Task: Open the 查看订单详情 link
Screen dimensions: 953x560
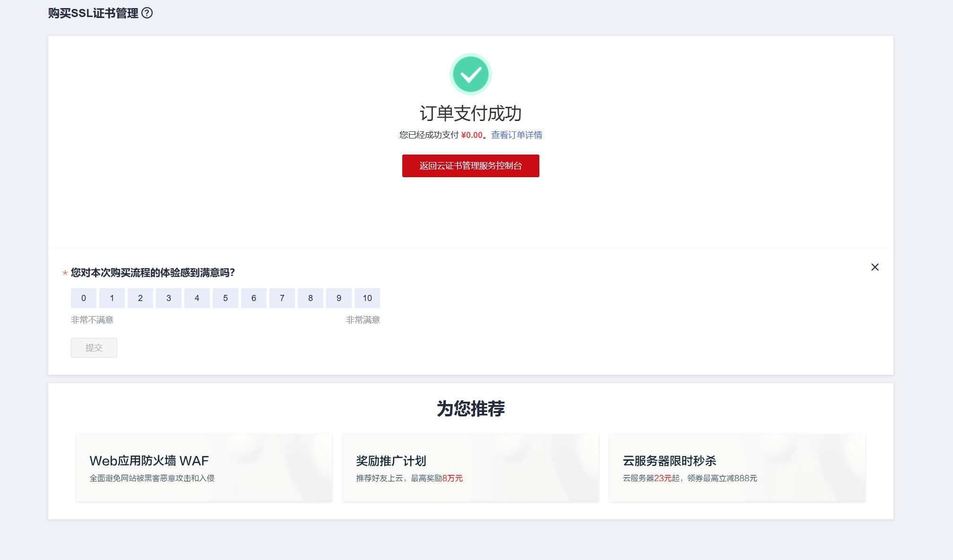Action: click(516, 135)
